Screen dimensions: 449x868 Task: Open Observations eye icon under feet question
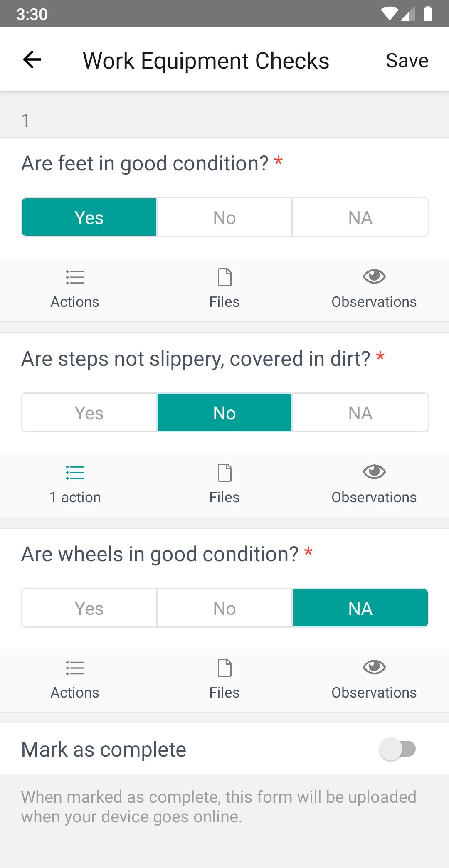(374, 276)
